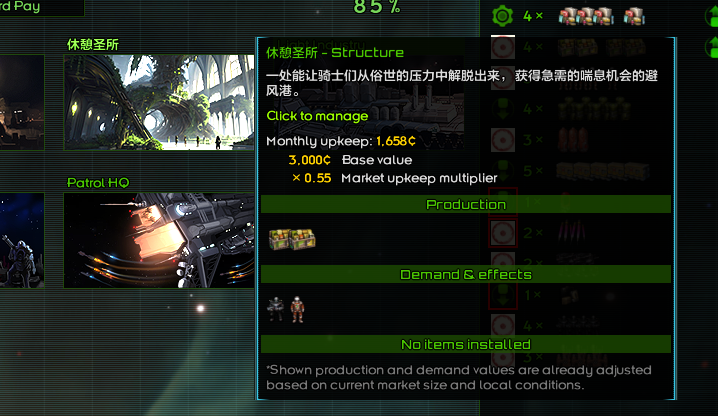Open the Patrol HQ structure image
Image resolution: width=718 pixels, height=416 pixels.
click(x=159, y=241)
